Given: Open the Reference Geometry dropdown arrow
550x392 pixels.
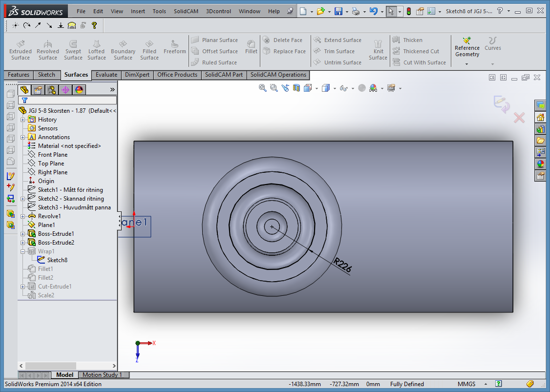Looking at the screenshot, I should (x=466, y=64).
